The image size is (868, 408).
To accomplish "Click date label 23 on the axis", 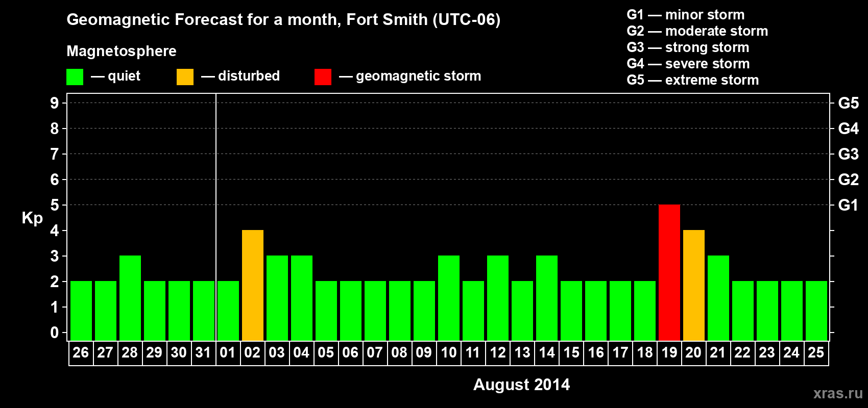I will pyautogui.click(x=767, y=352).
